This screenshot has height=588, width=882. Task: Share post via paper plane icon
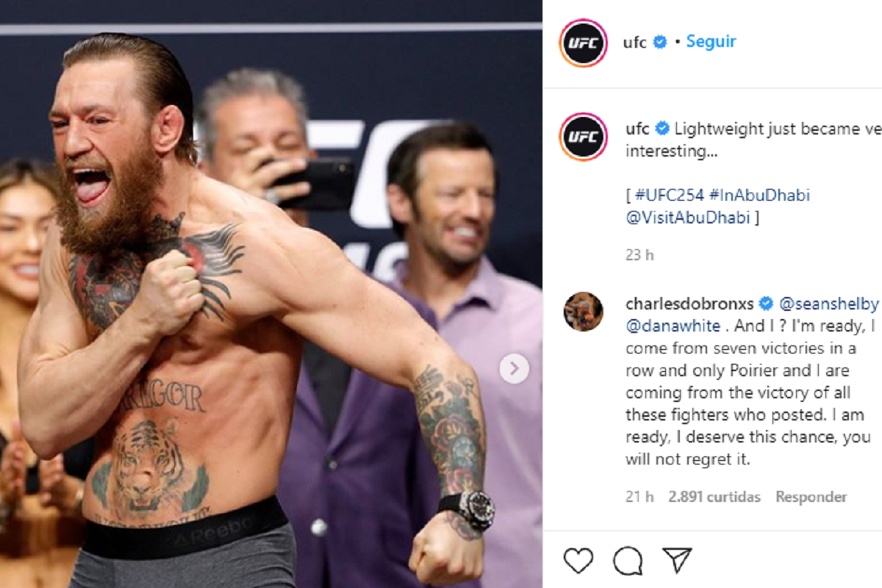[677, 560]
